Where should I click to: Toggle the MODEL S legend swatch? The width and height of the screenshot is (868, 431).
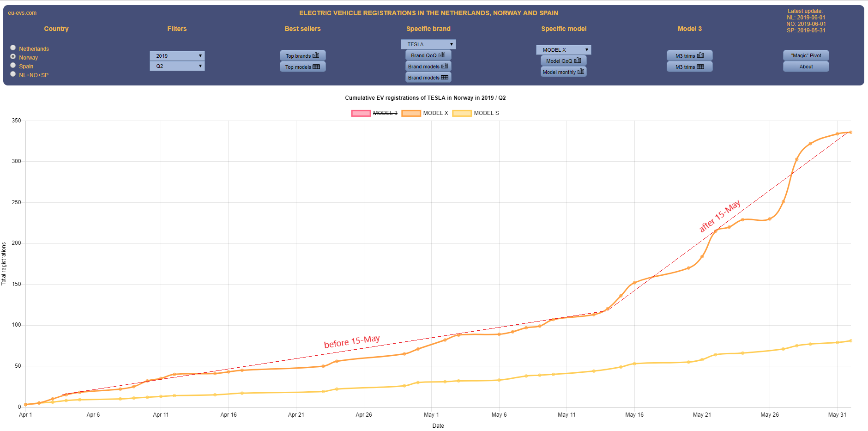[462, 113]
